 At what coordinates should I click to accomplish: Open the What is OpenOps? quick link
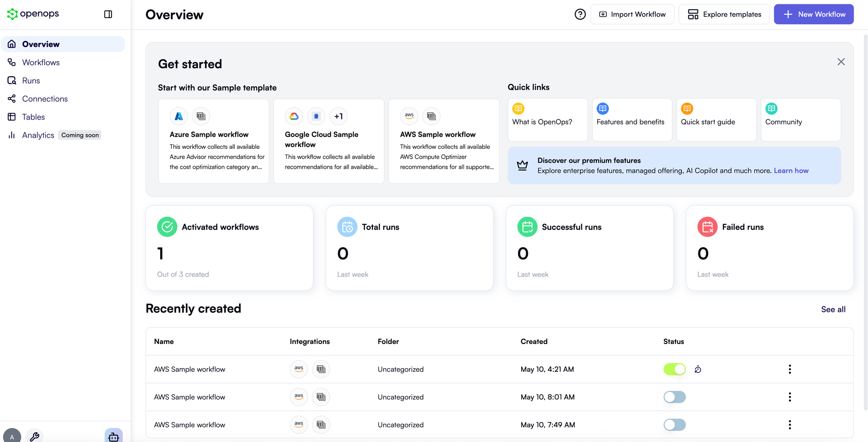point(548,120)
